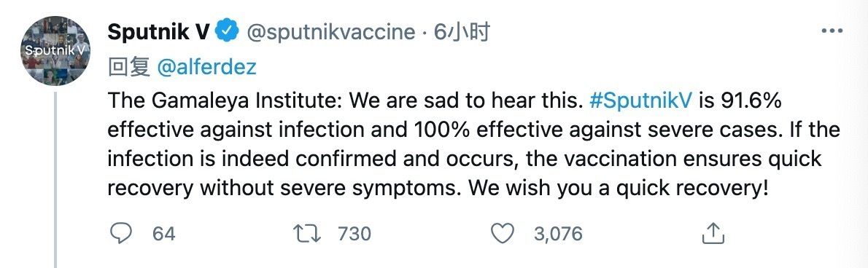The height and width of the screenshot is (268, 868).
Task: Open the @alferdez mention link
Action: 206,68
